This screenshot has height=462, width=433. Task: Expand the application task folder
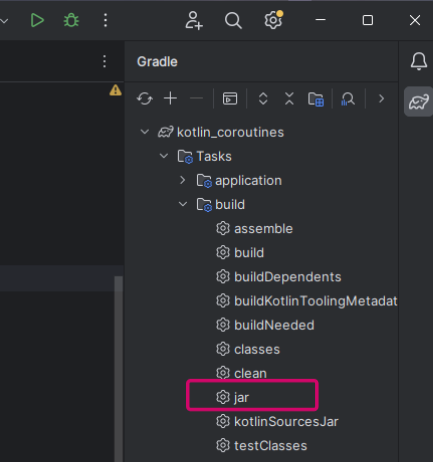click(x=183, y=180)
